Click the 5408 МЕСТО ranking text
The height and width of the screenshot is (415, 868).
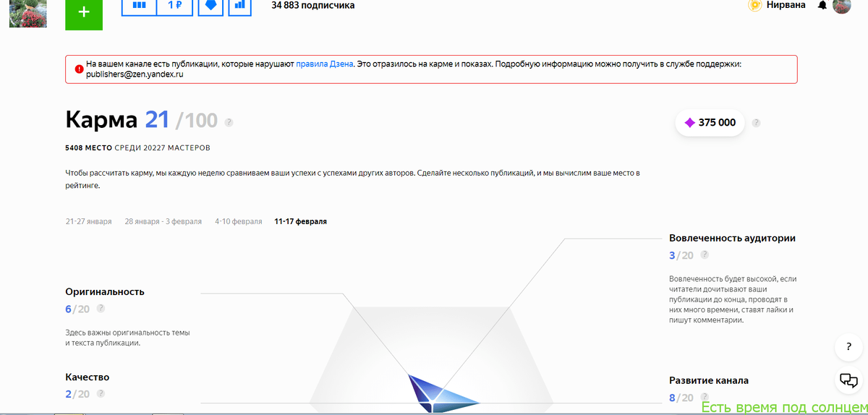[x=88, y=147]
